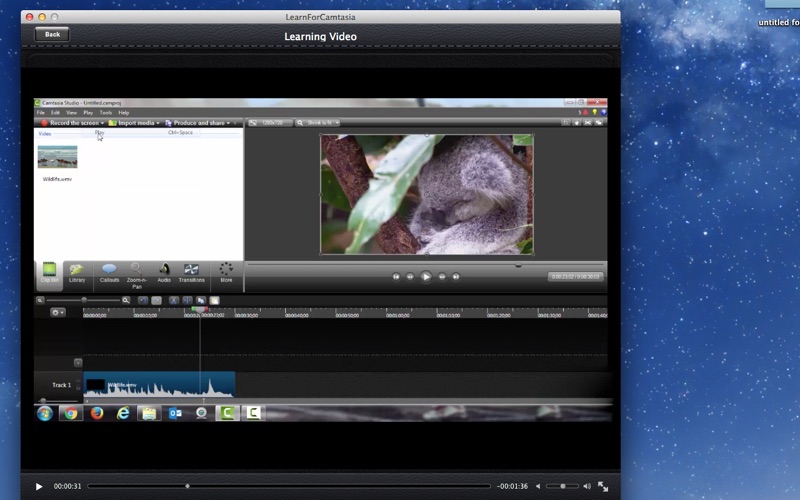Open the Audio tab
Screen dimensions: 800x500
point(164,272)
